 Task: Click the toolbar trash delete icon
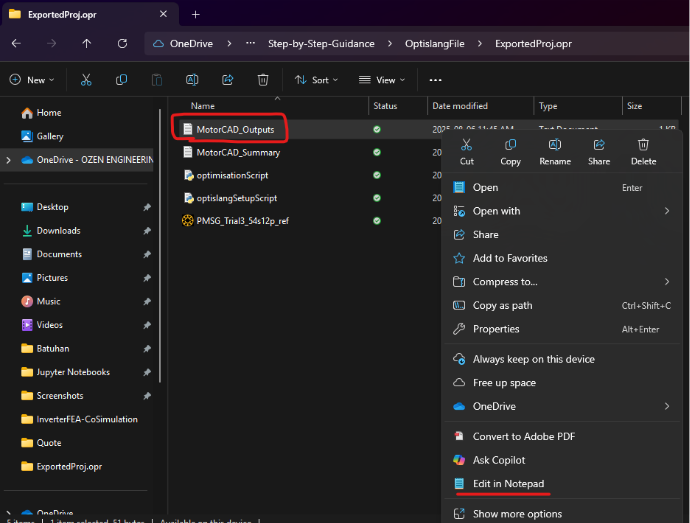[x=262, y=80]
